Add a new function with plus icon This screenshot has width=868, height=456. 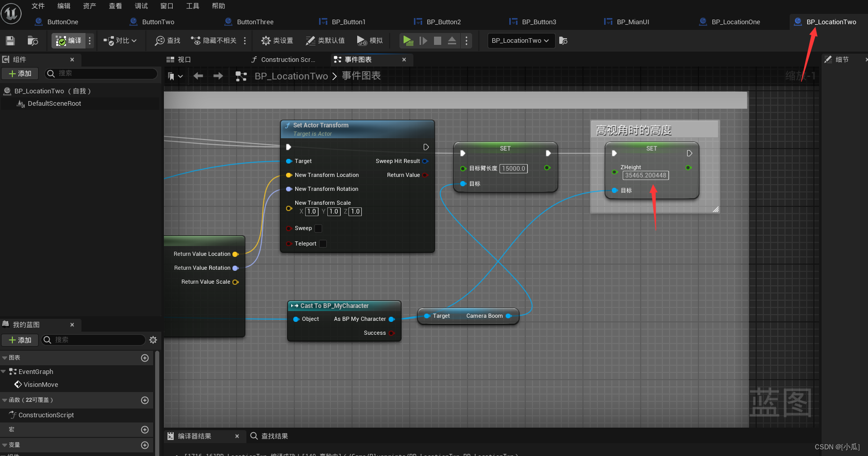pos(145,400)
